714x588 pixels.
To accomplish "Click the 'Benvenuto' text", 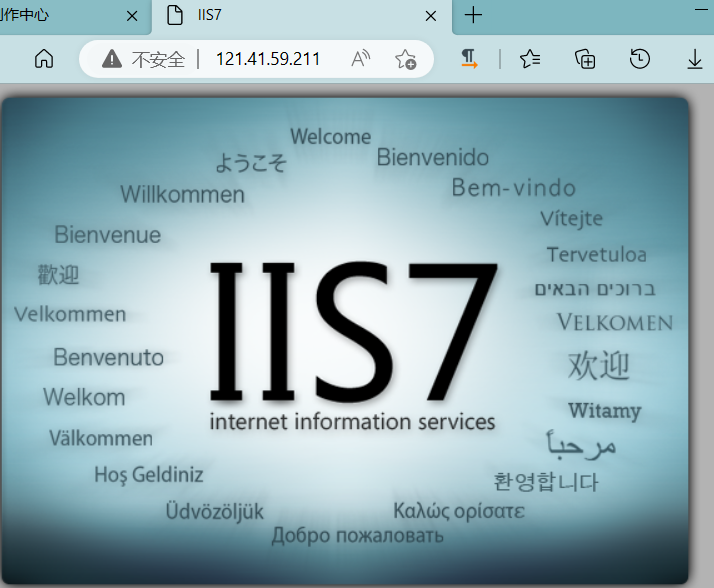I will tap(108, 357).
